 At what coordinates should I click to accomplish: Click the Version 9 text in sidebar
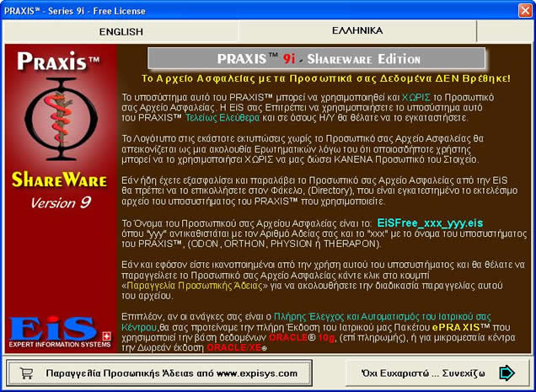click(61, 203)
